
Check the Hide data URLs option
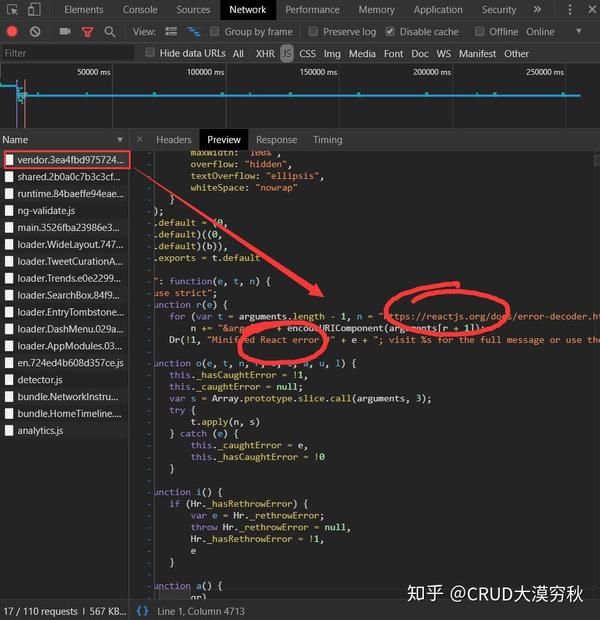pyautogui.click(x=151, y=53)
